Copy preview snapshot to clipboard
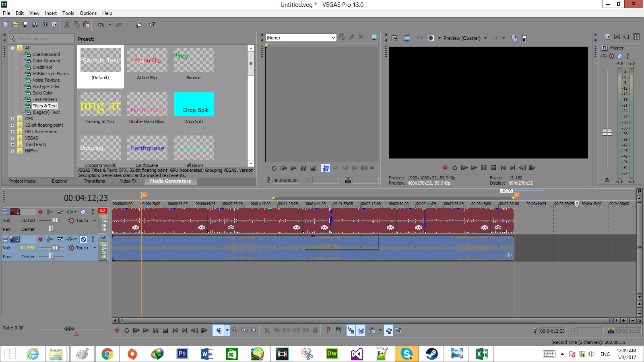This screenshot has height=362, width=644. 514,38
